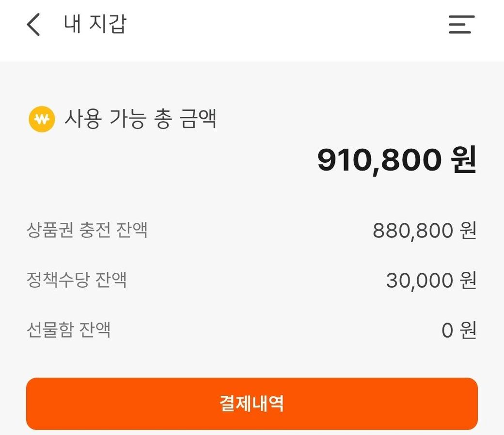Select the 상품권 충전 잔액 label
This screenshot has height=435, width=504.
87,230
